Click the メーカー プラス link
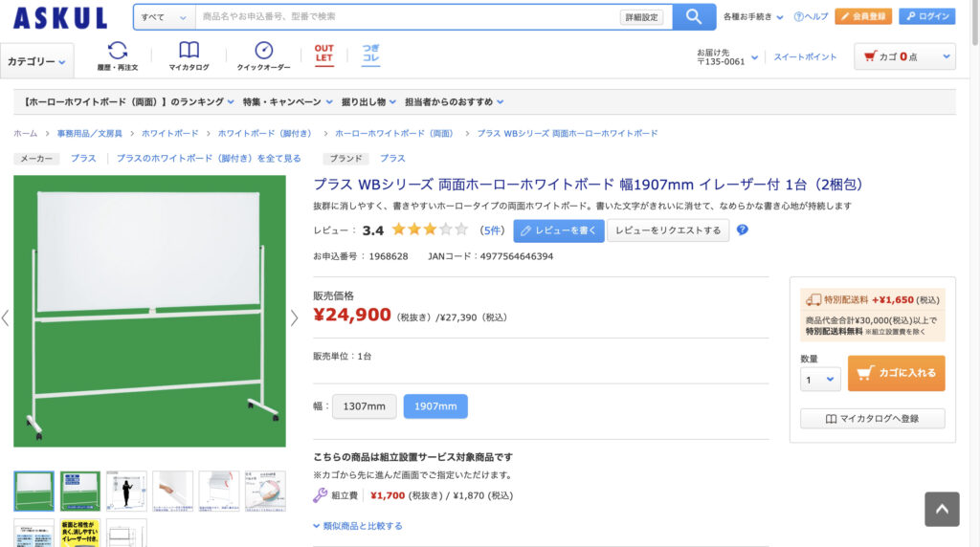The height and width of the screenshot is (547, 980). (83, 158)
